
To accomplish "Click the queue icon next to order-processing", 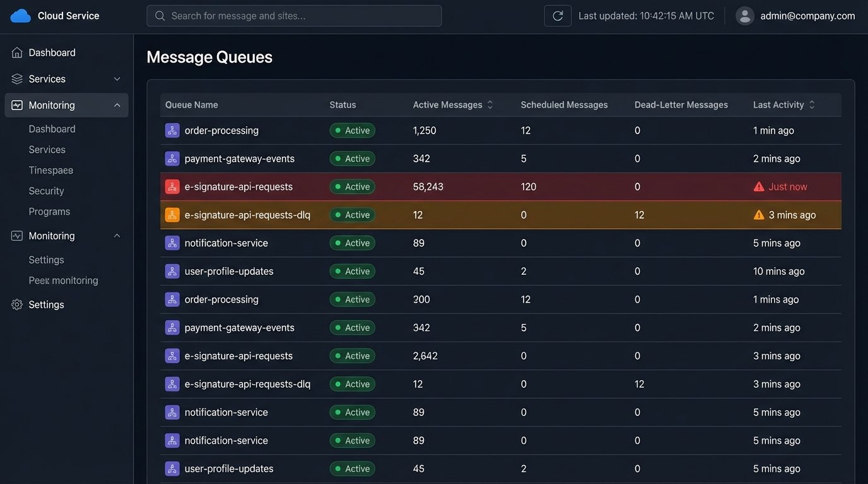I will (x=172, y=130).
